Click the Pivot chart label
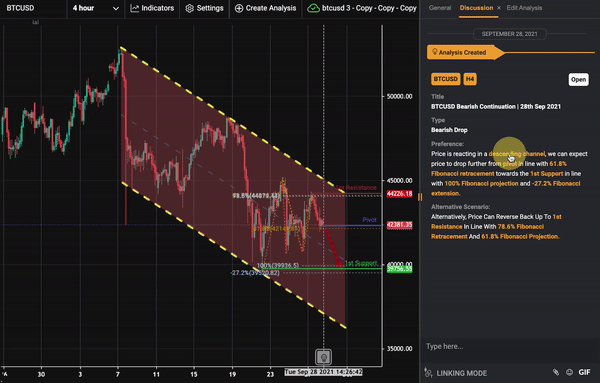The image size is (600, 383). (369, 220)
